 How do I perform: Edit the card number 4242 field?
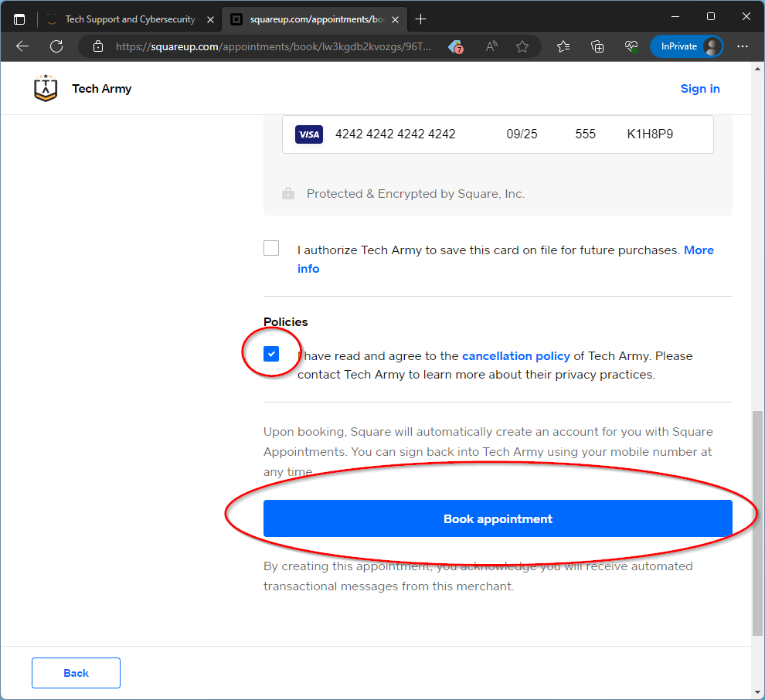point(395,134)
